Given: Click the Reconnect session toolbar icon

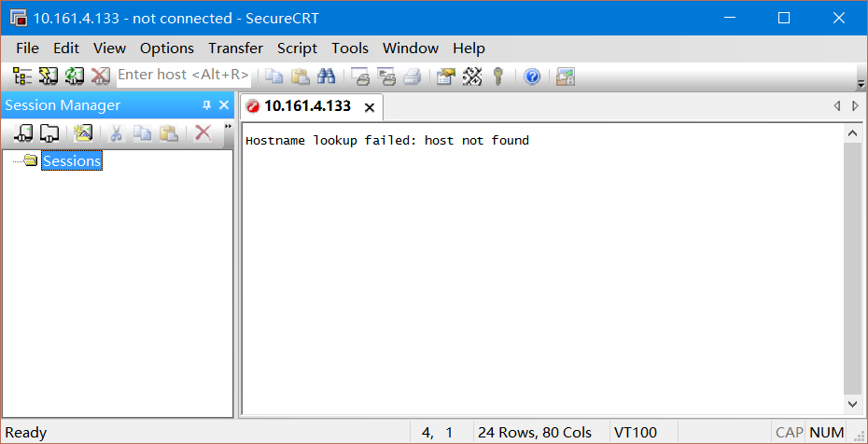Looking at the screenshot, I should 75,76.
